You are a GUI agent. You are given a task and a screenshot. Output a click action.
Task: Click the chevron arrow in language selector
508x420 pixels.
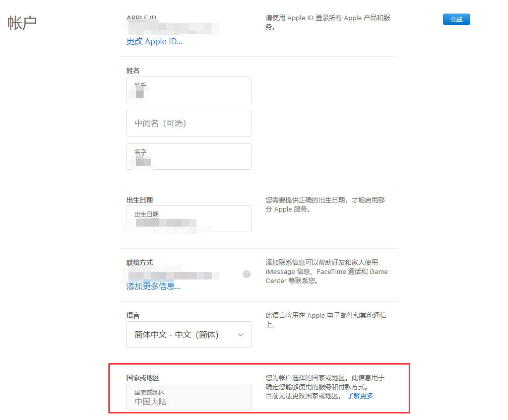pyautogui.click(x=240, y=335)
